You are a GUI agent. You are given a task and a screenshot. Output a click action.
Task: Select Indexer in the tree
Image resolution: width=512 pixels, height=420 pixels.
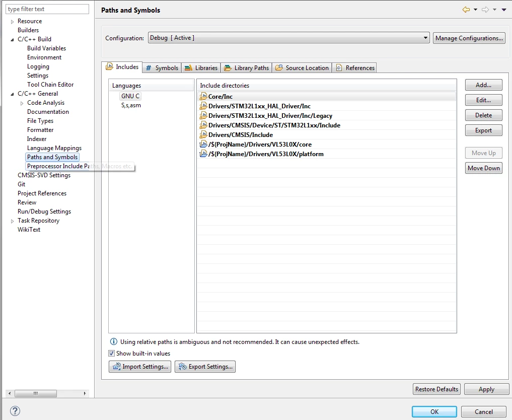click(x=37, y=139)
